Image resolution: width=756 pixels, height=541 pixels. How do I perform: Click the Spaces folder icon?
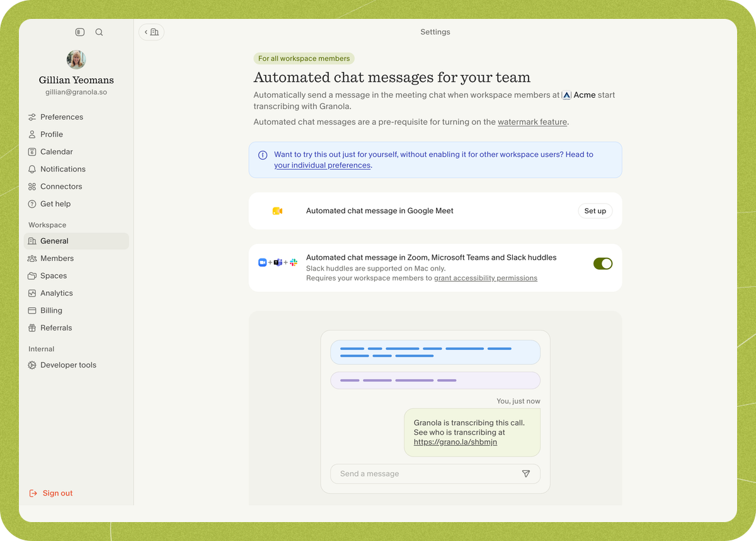32,276
